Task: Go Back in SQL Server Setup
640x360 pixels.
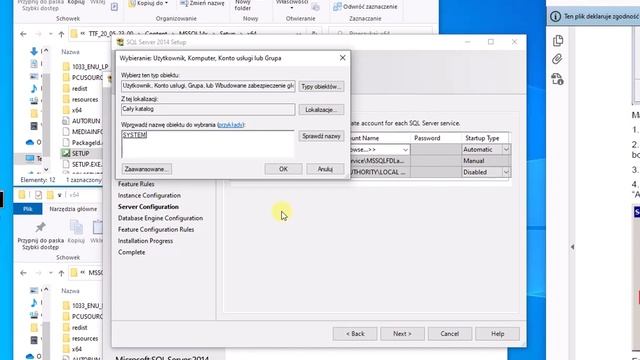Action: click(x=355, y=333)
